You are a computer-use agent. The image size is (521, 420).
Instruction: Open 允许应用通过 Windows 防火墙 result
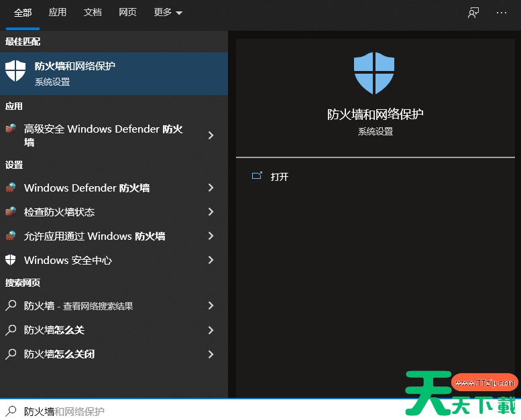coord(114,236)
